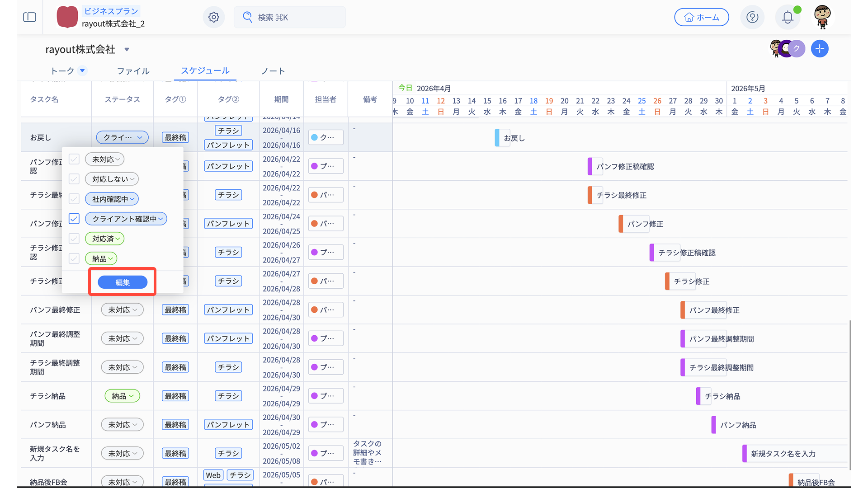868x488 pixels.
Task: Check the 納品 status checkbox
Action: click(x=74, y=258)
